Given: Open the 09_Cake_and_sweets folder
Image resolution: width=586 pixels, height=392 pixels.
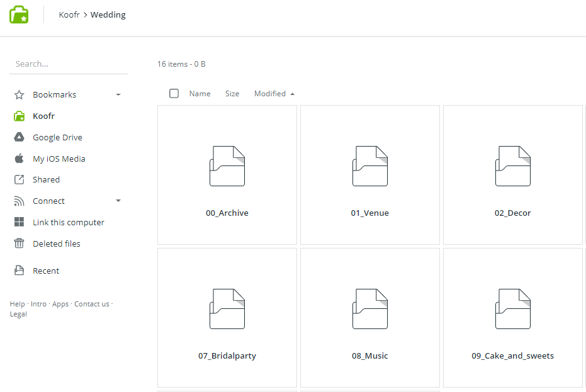Looking at the screenshot, I should (x=513, y=318).
